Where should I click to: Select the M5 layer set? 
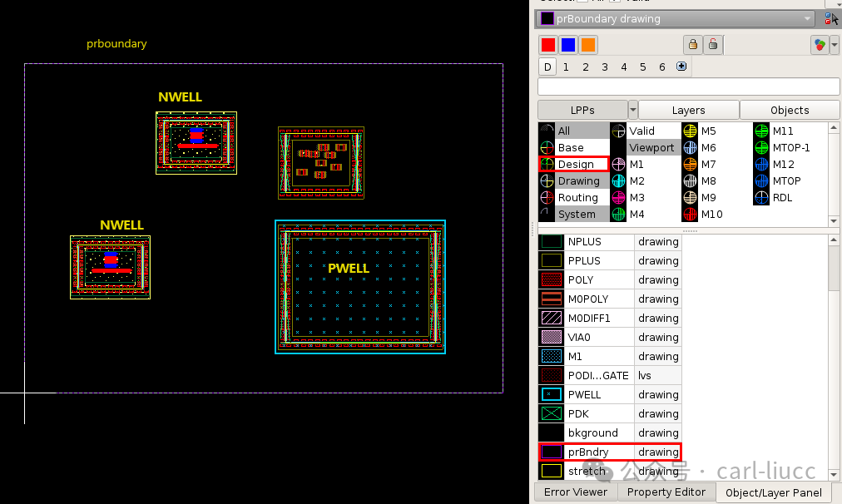[717, 131]
